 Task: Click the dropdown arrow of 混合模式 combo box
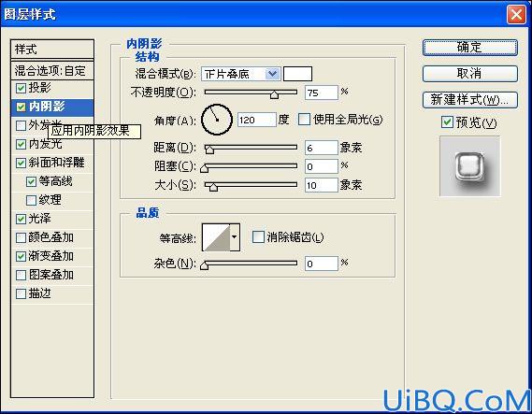pyautogui.click(x=273, y=74)
